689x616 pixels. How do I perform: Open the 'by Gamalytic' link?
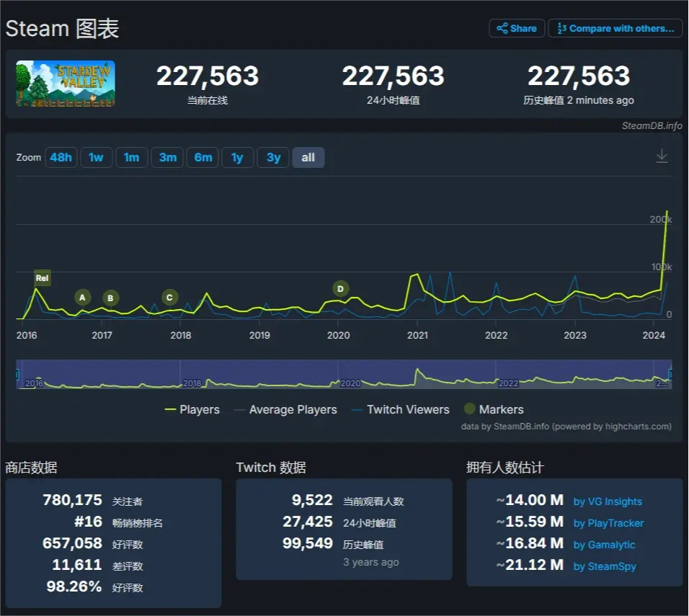tap(604, 545)
